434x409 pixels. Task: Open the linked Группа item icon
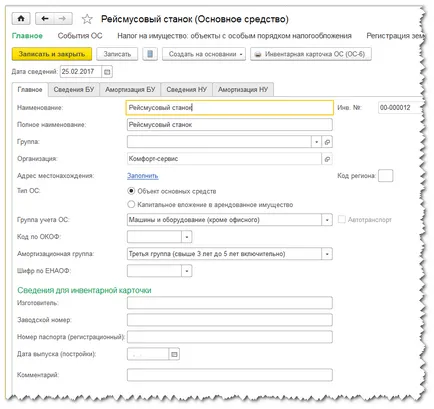pyautogui.click(x=327, y=142)
